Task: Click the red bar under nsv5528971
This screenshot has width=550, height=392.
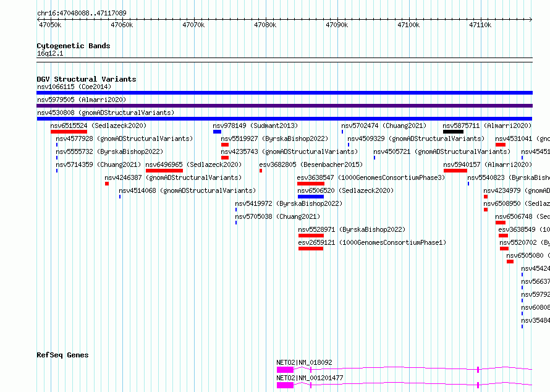Action: 311,236
